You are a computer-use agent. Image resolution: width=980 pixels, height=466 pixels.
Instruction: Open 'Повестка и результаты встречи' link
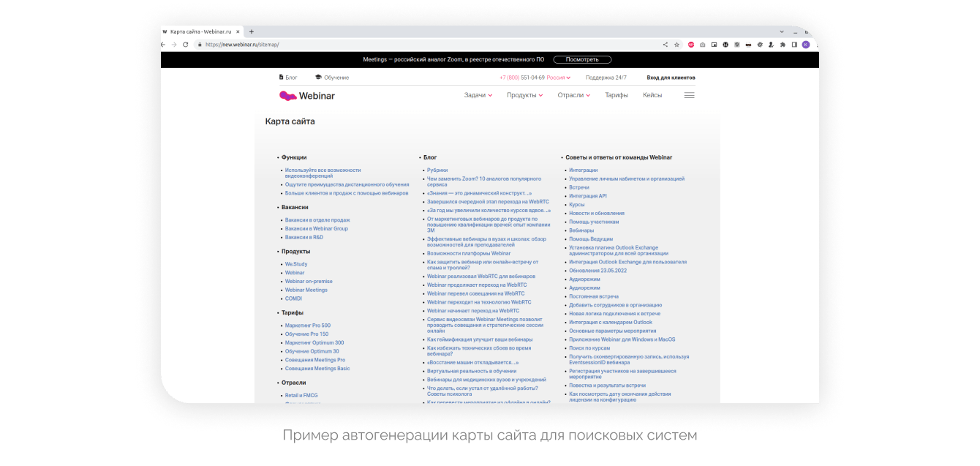point(607,386)
